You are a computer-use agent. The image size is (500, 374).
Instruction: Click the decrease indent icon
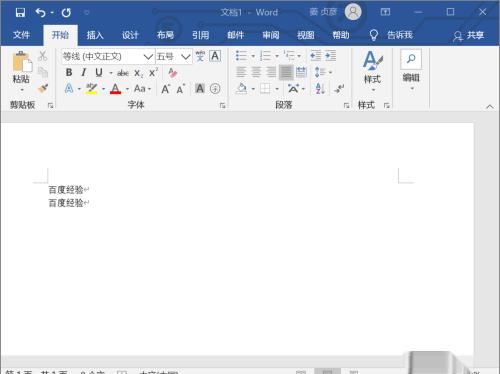coord(315,56)
